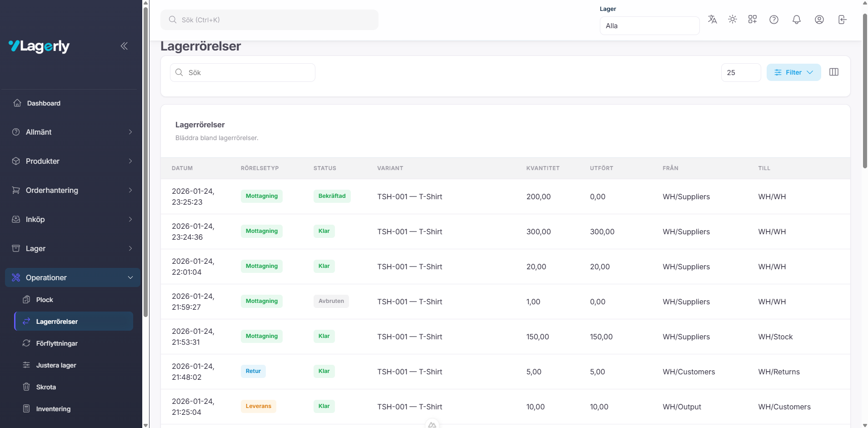Click the Lagerly logo

(x=40, y=46)
